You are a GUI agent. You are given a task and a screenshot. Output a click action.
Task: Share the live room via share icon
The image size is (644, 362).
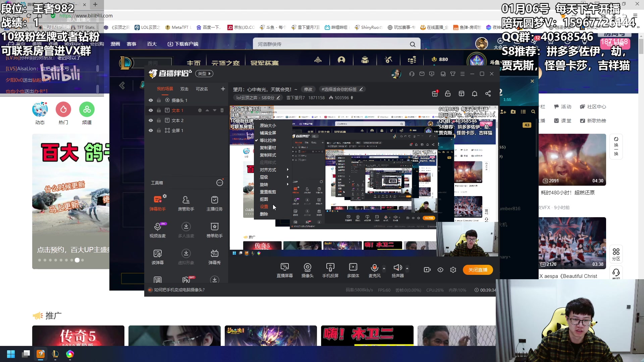point(488,94)
